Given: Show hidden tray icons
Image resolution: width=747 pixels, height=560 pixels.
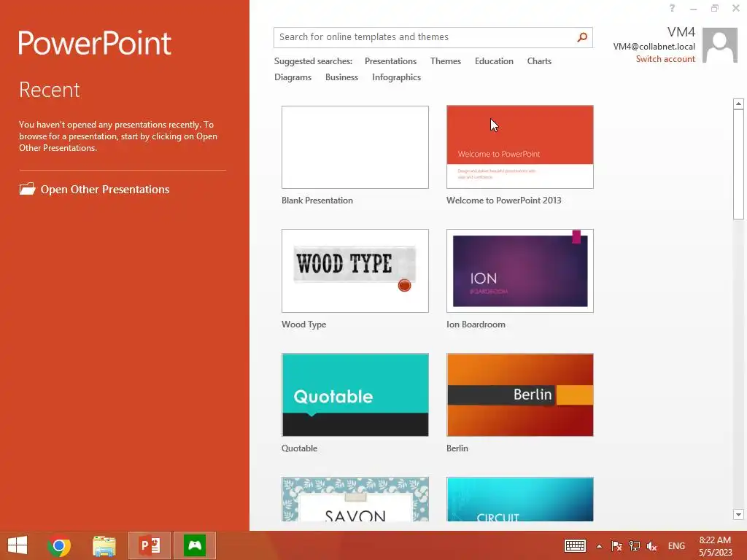Looking at the screenshot, I should tap(600, 546).
